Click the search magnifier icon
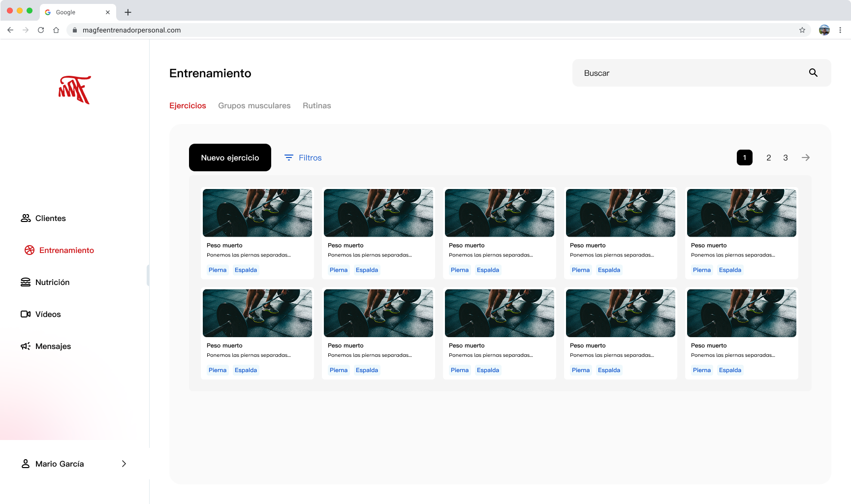Viewport: 851px width, 504px height. pos(813,73)
